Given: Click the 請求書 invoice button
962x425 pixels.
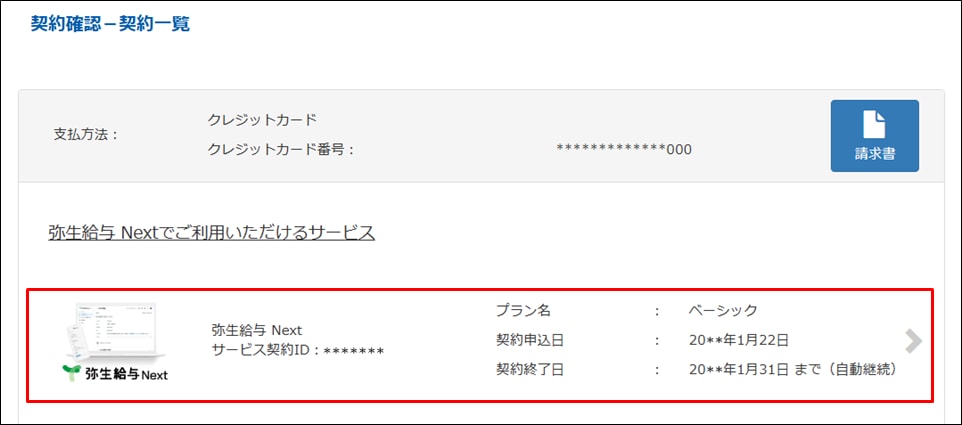Looking at the screenshot, I should point(874,136).
